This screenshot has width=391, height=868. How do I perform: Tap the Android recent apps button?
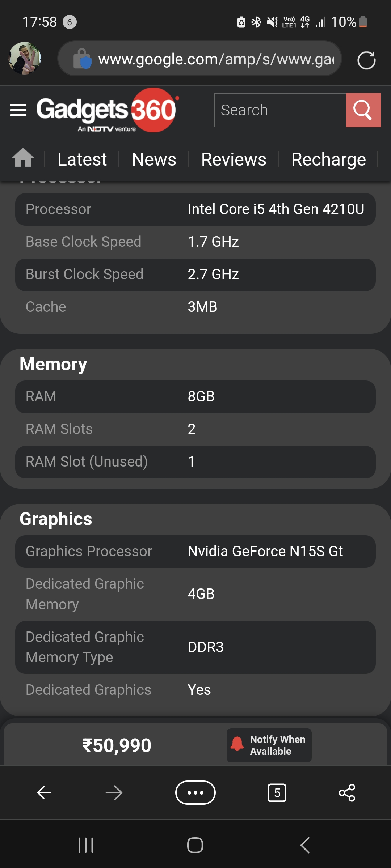click(86, 845)
